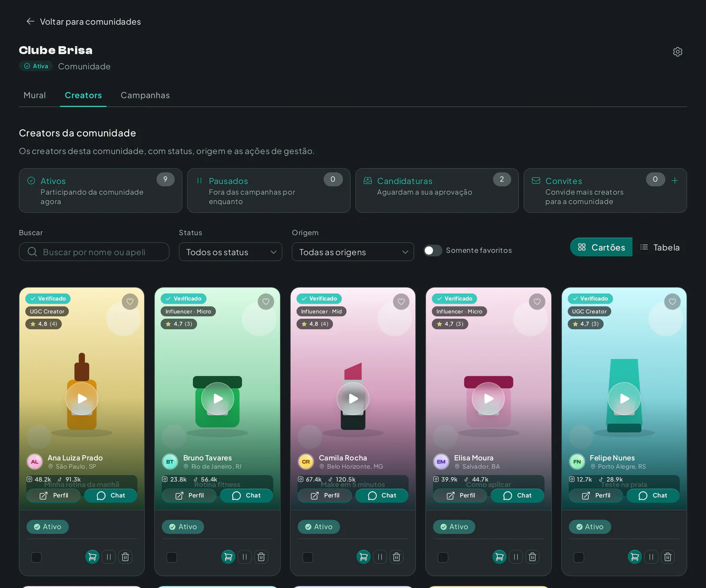
Task: Switch to the Campanhas tab
Action: 145,95
